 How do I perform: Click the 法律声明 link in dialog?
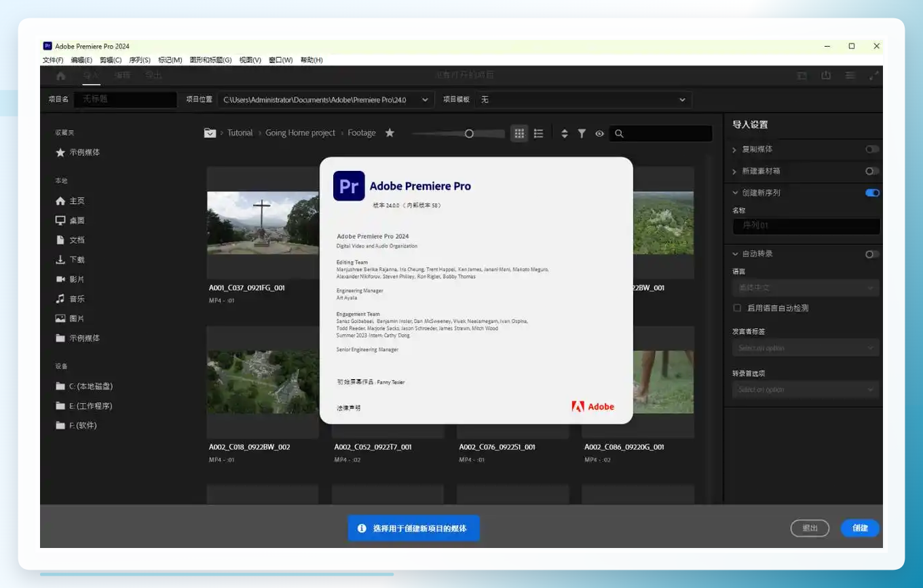[349, 408]
